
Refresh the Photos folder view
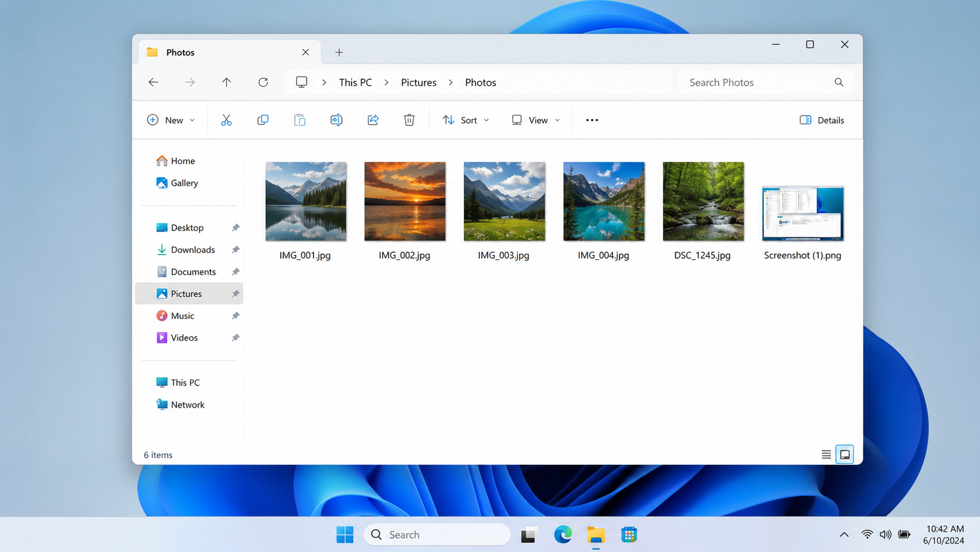[263, 82]
